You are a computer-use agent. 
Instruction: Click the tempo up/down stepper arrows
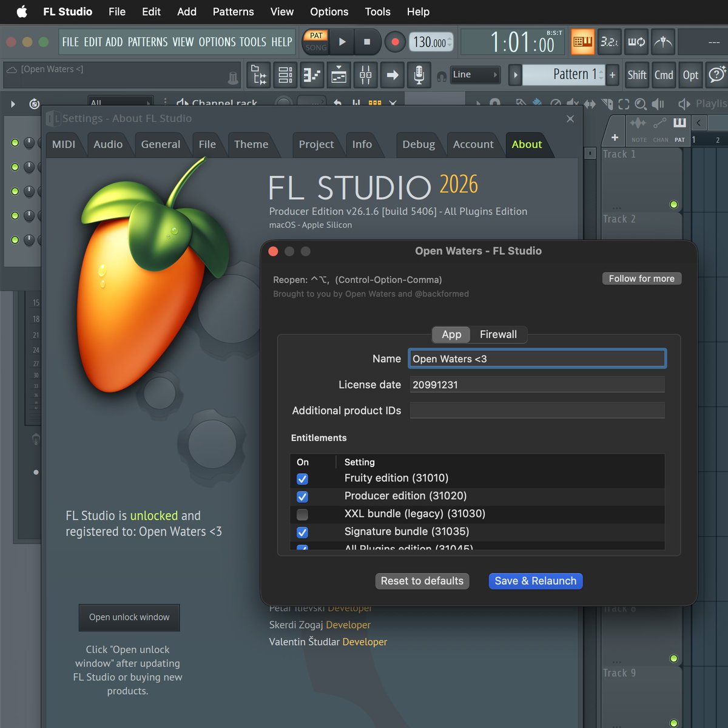[450, 42]
